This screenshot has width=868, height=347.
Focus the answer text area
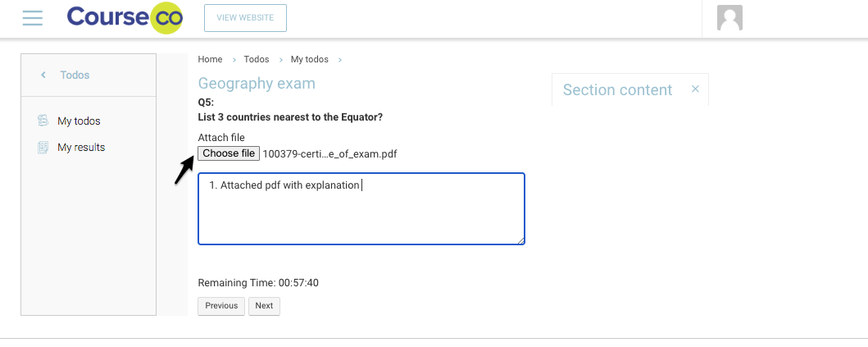361,212
